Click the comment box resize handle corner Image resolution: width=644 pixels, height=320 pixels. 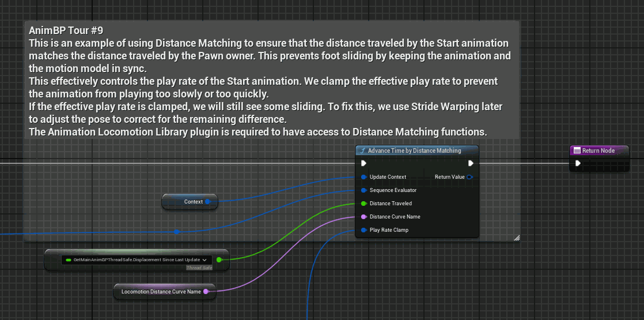coord(517,238)
